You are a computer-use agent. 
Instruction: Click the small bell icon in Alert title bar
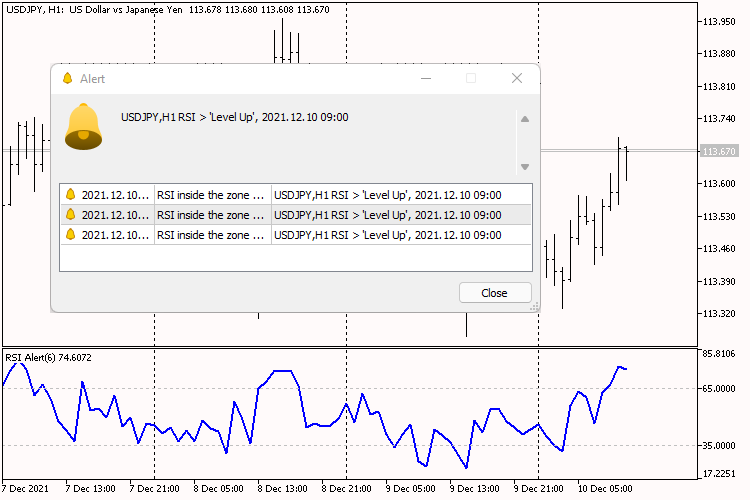coord(67,78)
